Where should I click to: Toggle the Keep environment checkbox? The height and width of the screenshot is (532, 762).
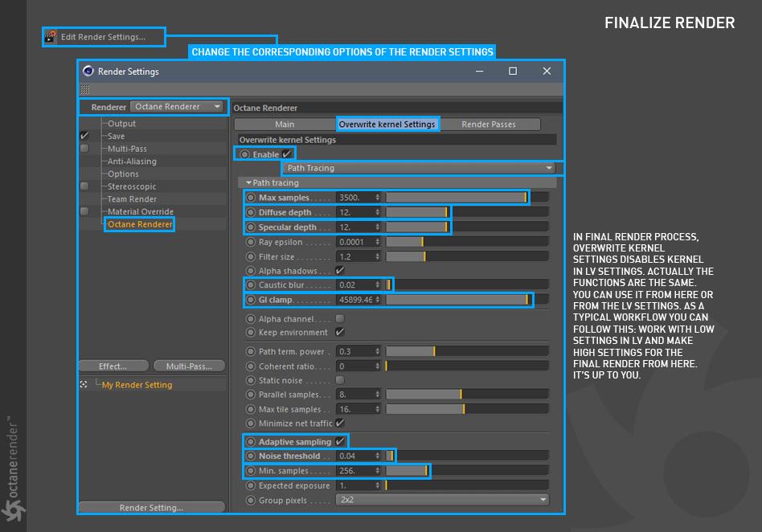(x=340, y=332)
